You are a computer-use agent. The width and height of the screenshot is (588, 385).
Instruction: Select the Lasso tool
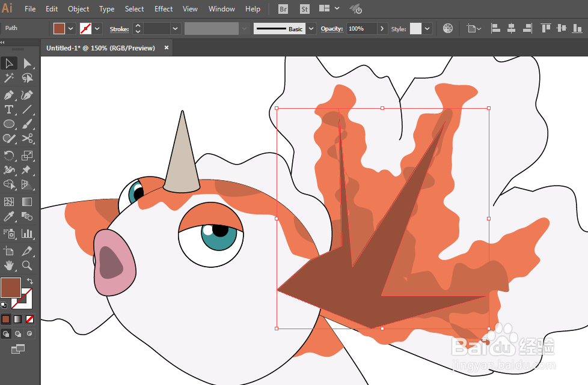(27, 78)
